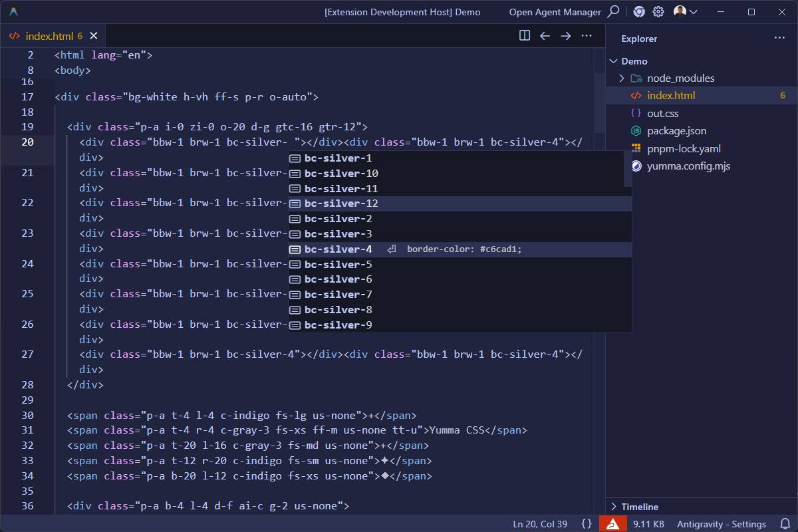Click the Go Forward arrow icon

[565, 35]
